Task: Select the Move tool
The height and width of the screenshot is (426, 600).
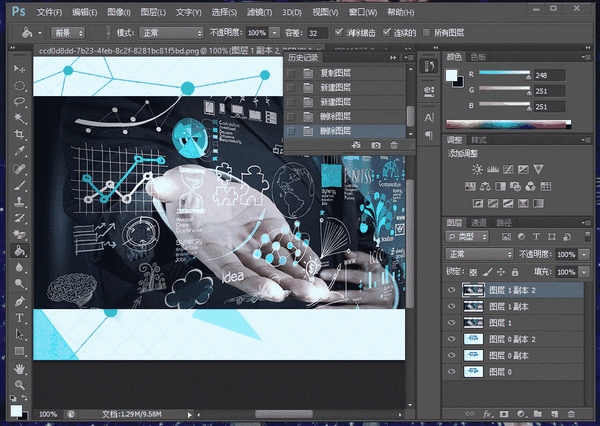Action: (19, 69)
